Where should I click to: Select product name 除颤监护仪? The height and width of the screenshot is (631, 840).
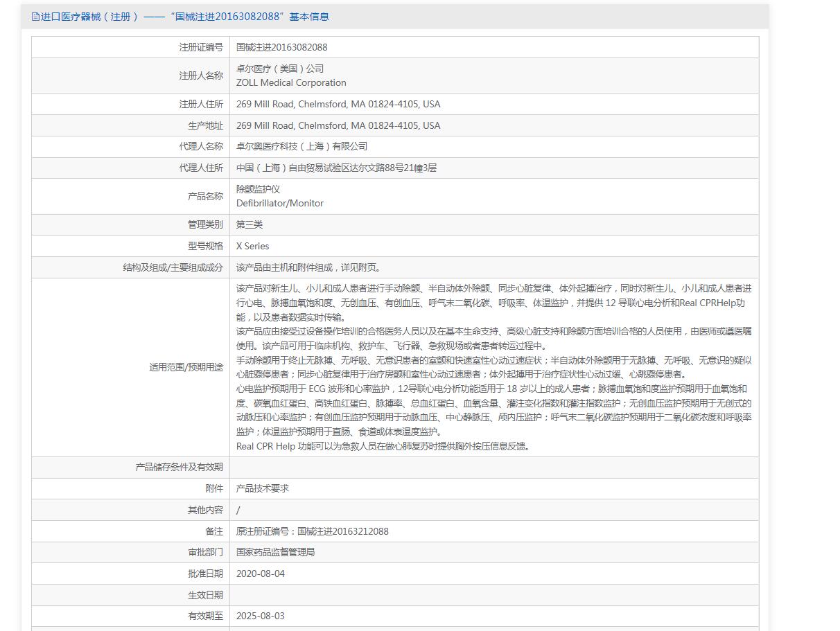click(x=258, y=189)
